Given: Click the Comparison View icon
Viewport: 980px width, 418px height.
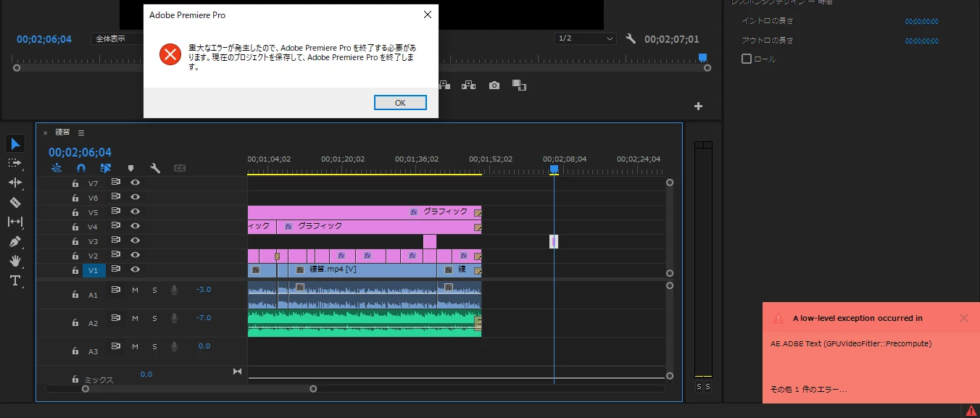Looking at the screenshot, I should [519, 85].
